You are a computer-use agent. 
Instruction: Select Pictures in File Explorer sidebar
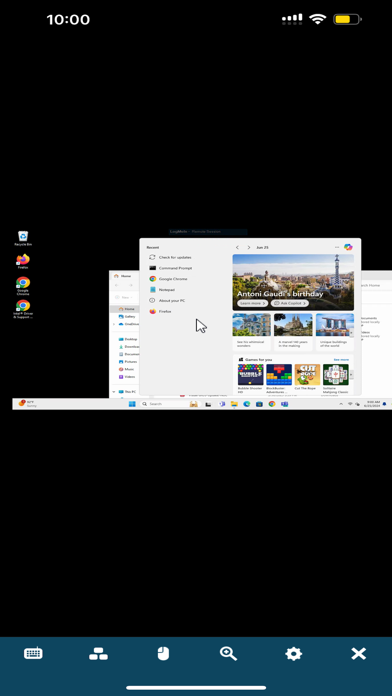pos(128,362)
